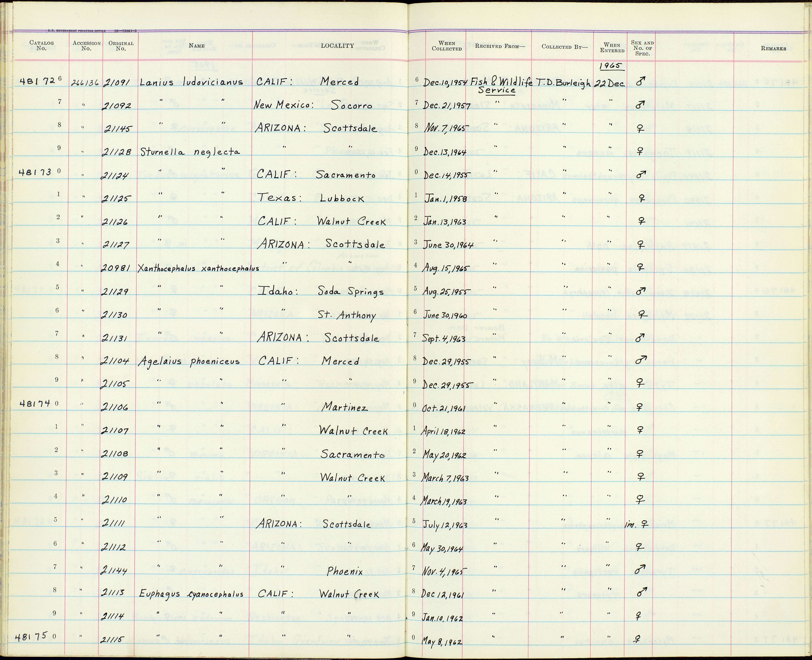Click the date 'Nov. 4, 1965'
The image size is (812, 660).
[443, 571]
